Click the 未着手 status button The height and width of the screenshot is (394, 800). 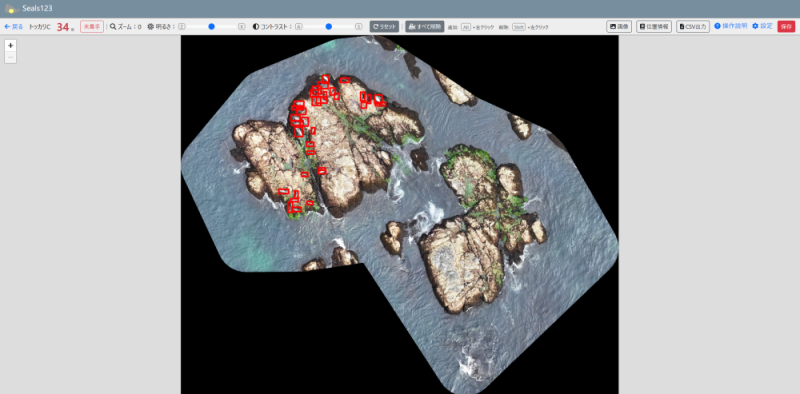(x=92, y=27)
